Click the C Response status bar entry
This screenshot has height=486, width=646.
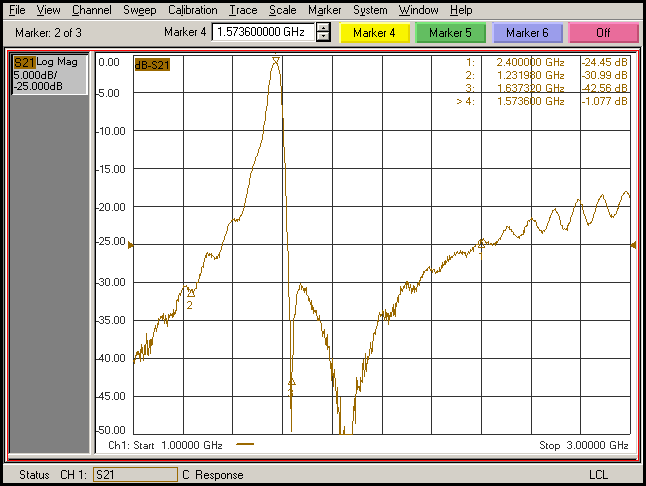[213, 475]
